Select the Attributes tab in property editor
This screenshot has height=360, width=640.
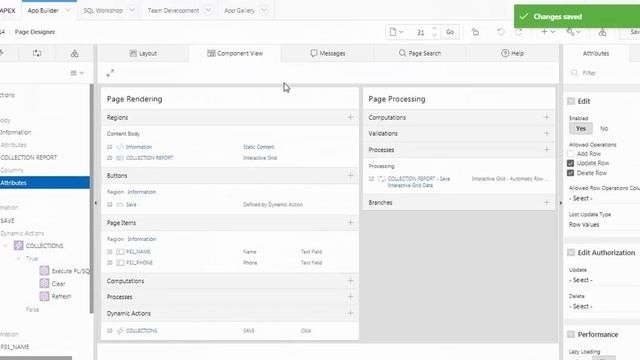596,53
